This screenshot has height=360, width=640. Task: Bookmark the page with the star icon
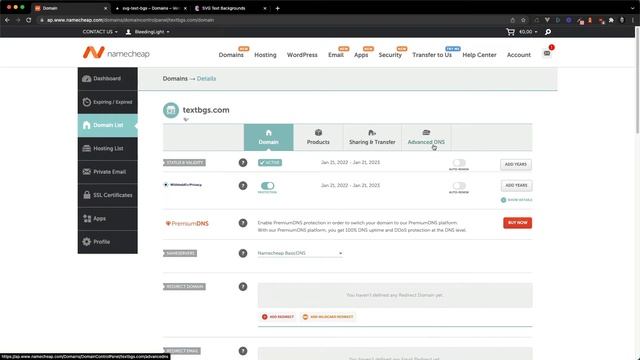[x=523, y=20]
